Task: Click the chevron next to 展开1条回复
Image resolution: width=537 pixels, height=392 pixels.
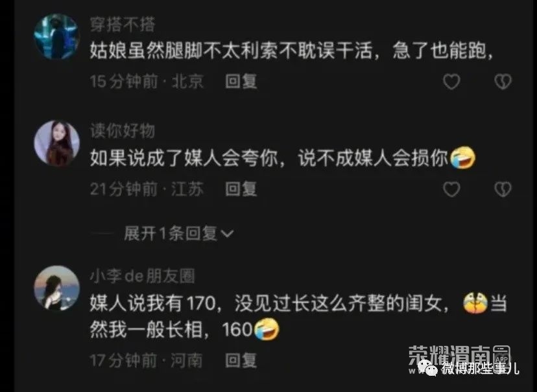Action: click(x=228, y=234)
